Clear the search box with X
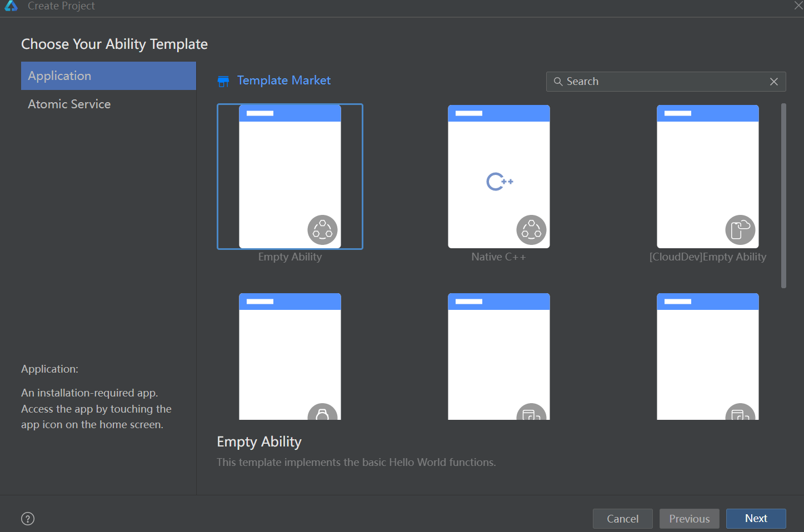This screenshot has height=532, width=804. coord(774,82)
